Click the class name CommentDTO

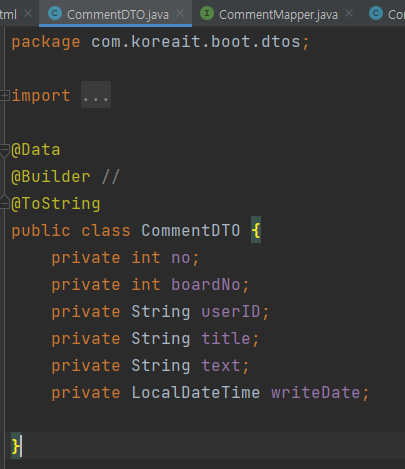click(x=191, y=230)
